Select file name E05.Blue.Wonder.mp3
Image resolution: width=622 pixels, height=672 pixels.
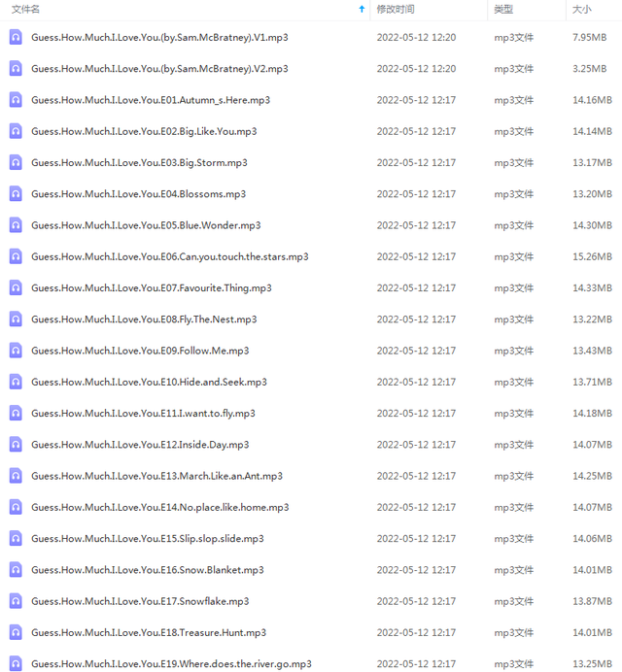coord(146,225)
